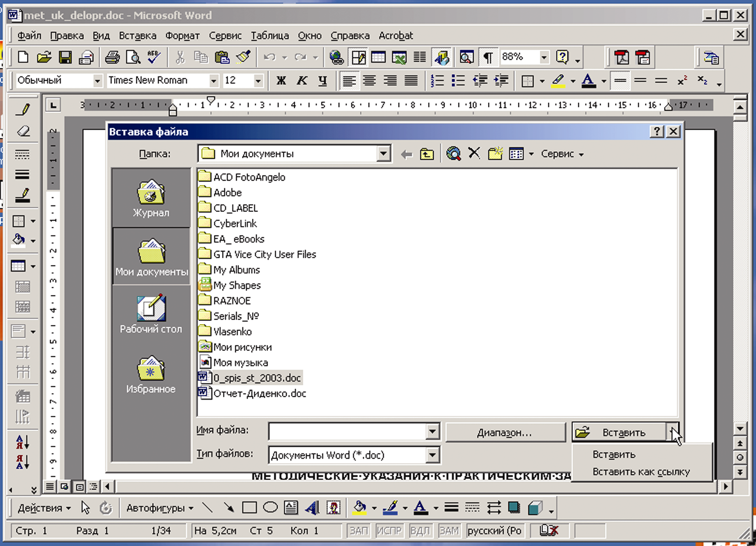
Task: Toggle underline formatting (Ч)
Action: point(323,81)
